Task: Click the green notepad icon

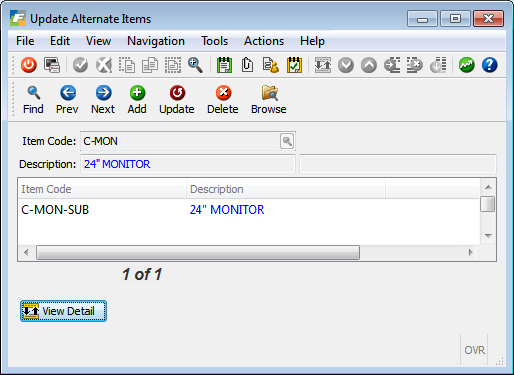Action: [224, 65]
